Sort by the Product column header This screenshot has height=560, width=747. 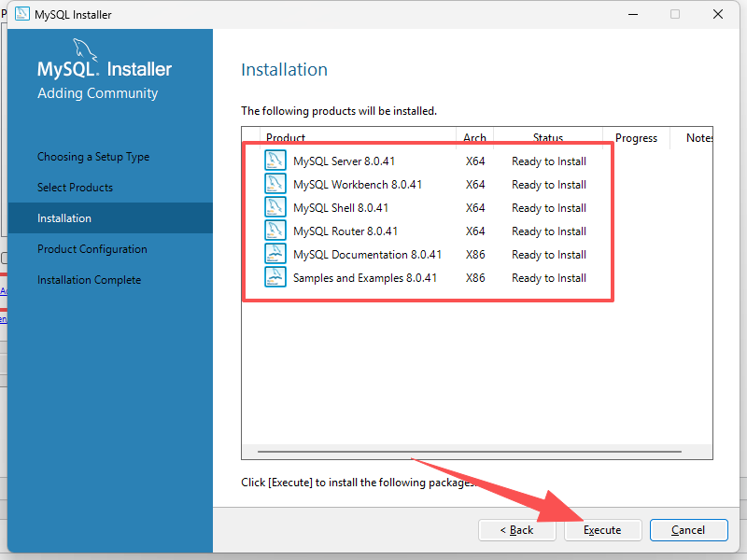coord(286,138)
